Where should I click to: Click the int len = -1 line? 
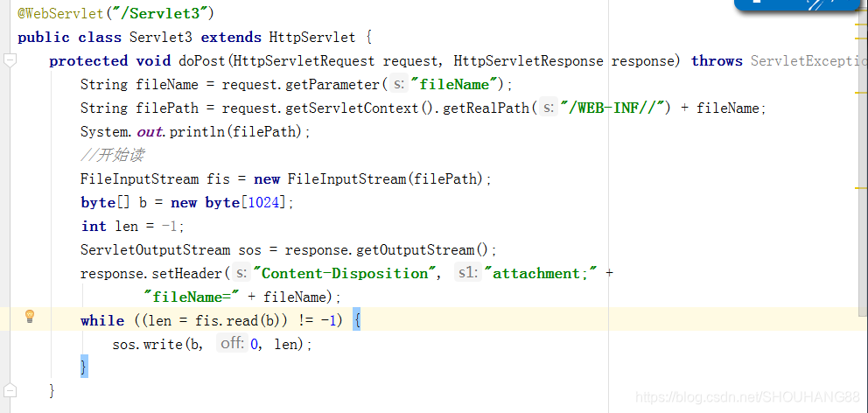[132, 227]
